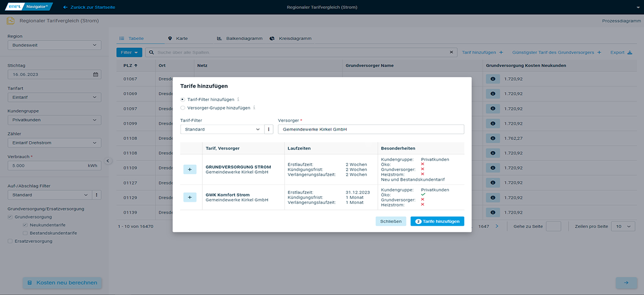Enable the Ersatzversorgung checkbox
This screenshot has width=644, height=295.
[10, 241]
